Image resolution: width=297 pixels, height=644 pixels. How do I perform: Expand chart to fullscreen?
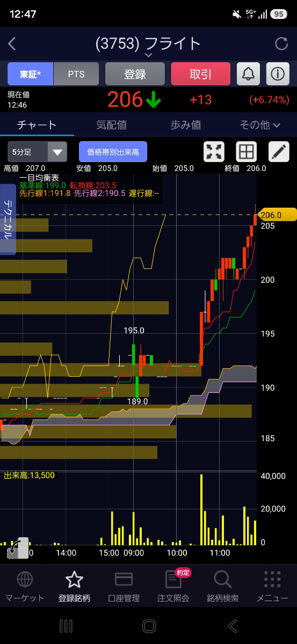click(214, 152)
